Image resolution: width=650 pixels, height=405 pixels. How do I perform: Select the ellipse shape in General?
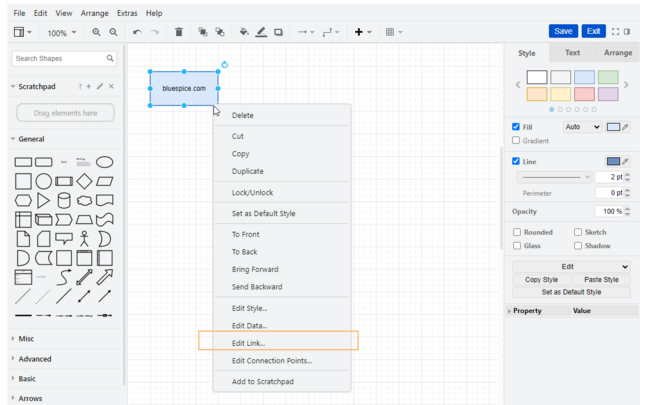tap(104, 162)
